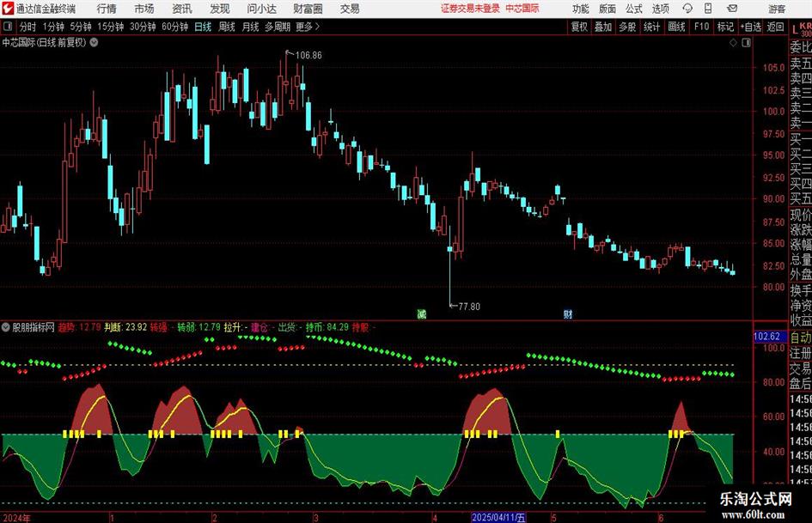The image size is (812, 523).
Task: Click the 证券交易未登录 login link
Action: [x=470, y=9]
